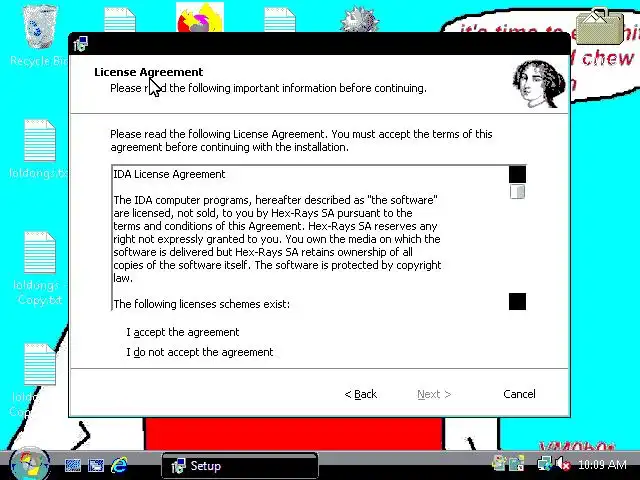The height and width of the screenshot is (480, 640).
Task: Choose I do not accept the agreement
Action: tap(199, 352)
